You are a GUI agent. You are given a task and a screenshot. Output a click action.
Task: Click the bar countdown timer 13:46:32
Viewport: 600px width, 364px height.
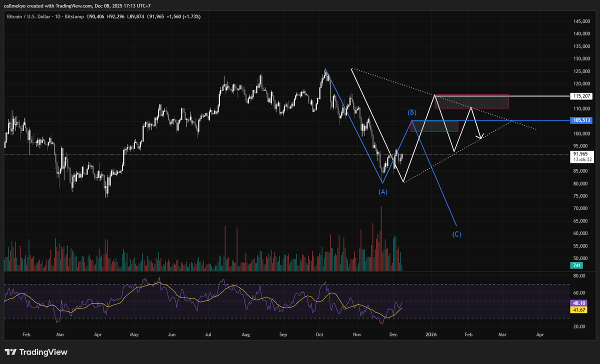pyautogui.click(x=582, y=160)
